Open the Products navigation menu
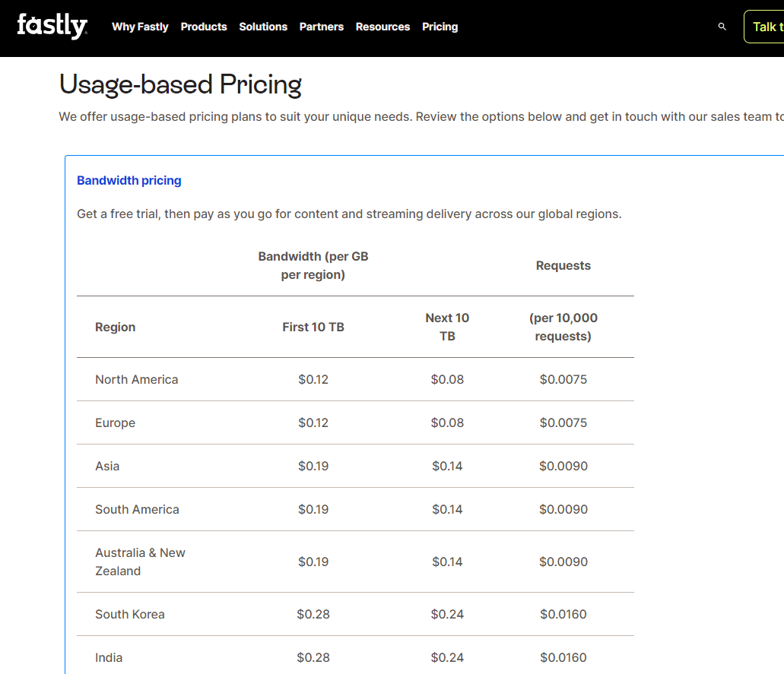Screen dimensions: 784x674 click(204, 27)
